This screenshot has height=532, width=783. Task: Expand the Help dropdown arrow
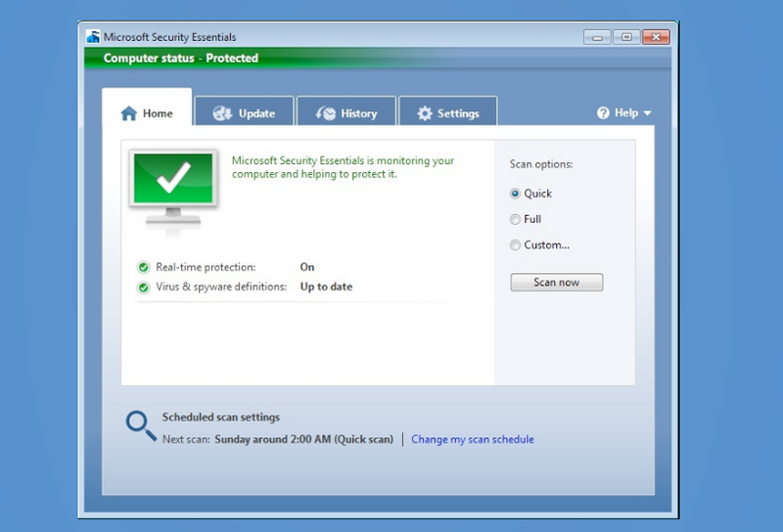(648, 113)
